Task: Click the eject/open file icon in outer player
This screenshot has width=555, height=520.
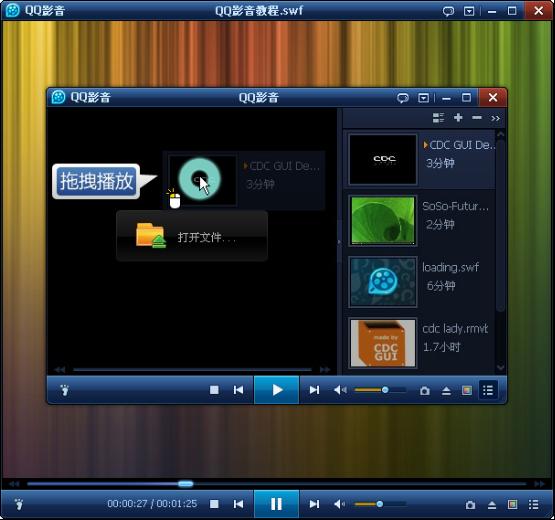Action: click(492, 505)
